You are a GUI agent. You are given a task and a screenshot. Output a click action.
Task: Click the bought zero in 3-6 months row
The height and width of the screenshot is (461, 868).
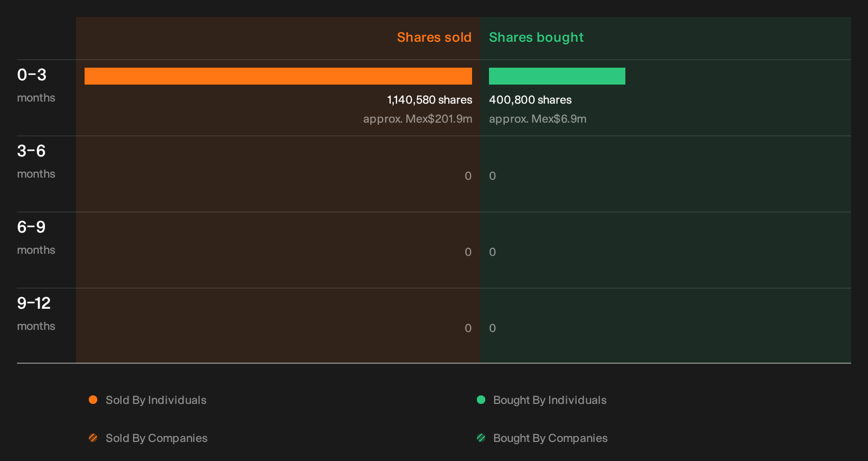point(492,176)
